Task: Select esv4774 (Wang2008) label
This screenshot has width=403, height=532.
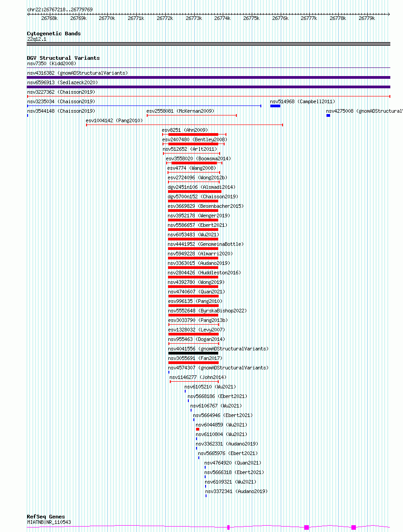Action: (x=192, y=168)
